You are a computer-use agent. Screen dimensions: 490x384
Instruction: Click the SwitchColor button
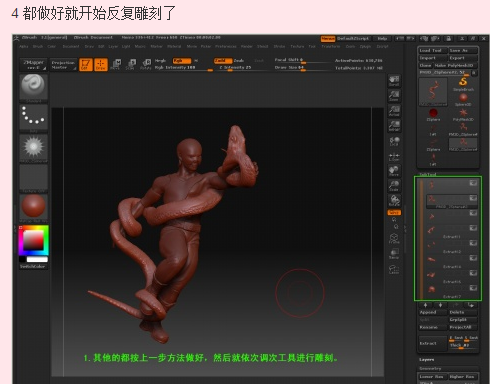click(x=33, y=267)
